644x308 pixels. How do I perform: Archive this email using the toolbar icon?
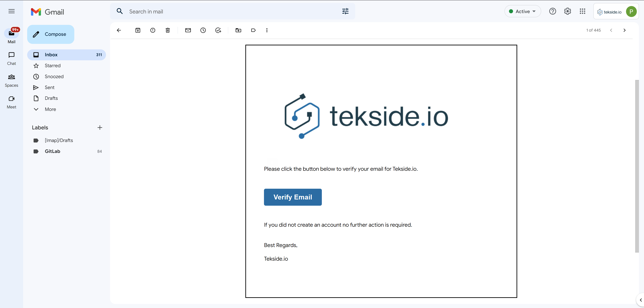pos(138,30)
